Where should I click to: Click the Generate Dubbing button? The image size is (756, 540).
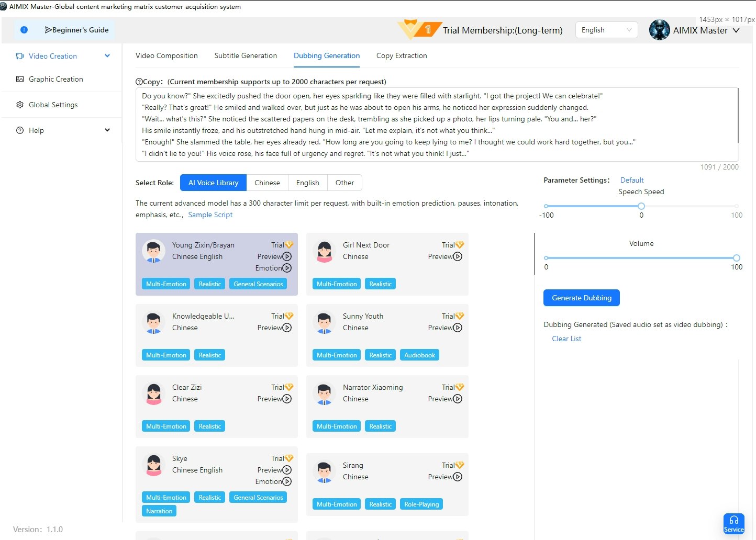(582, 298)
